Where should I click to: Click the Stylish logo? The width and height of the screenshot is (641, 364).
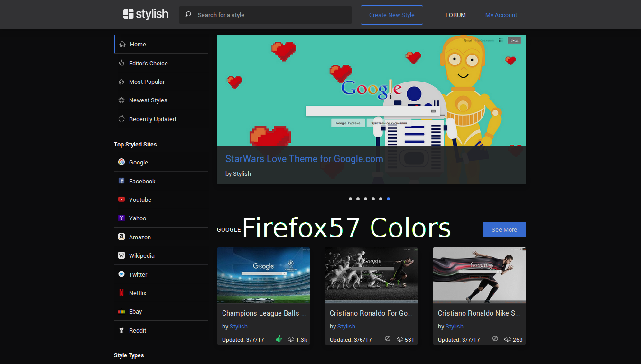pos(146,14)
